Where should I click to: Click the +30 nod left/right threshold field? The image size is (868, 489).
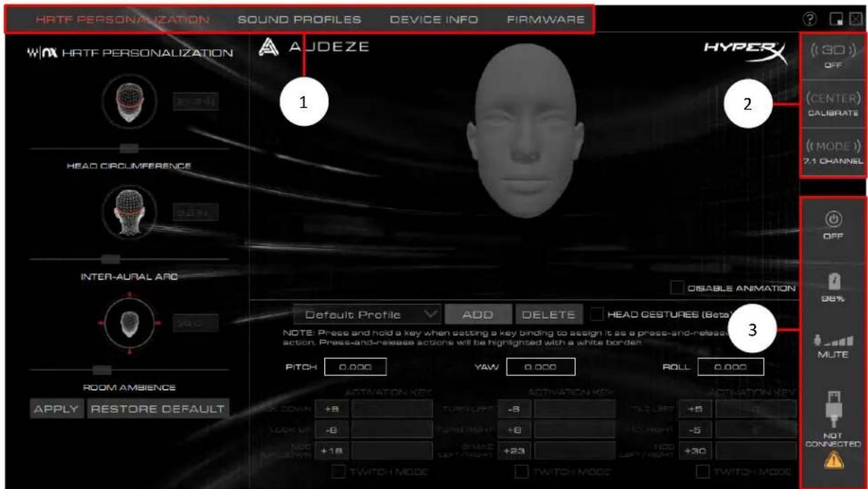click(x=696, y=451)
